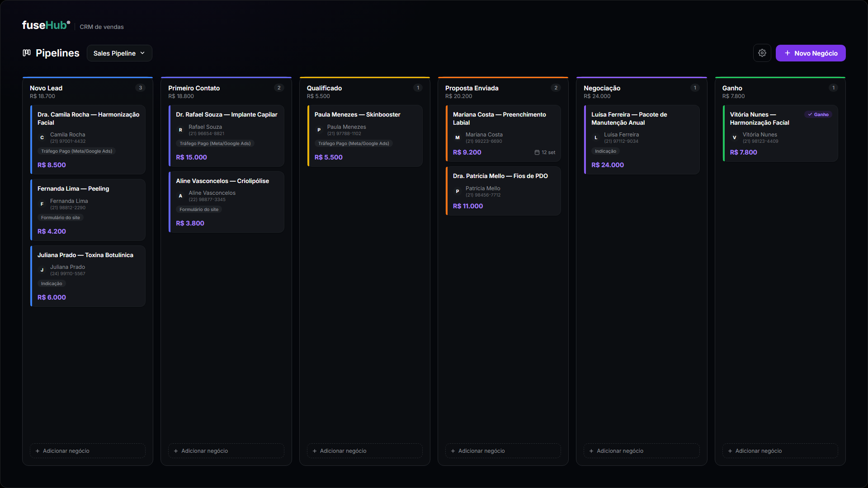
Task: Open Mariana Costa Preenchimento Labial card
Action: [503, 133]
